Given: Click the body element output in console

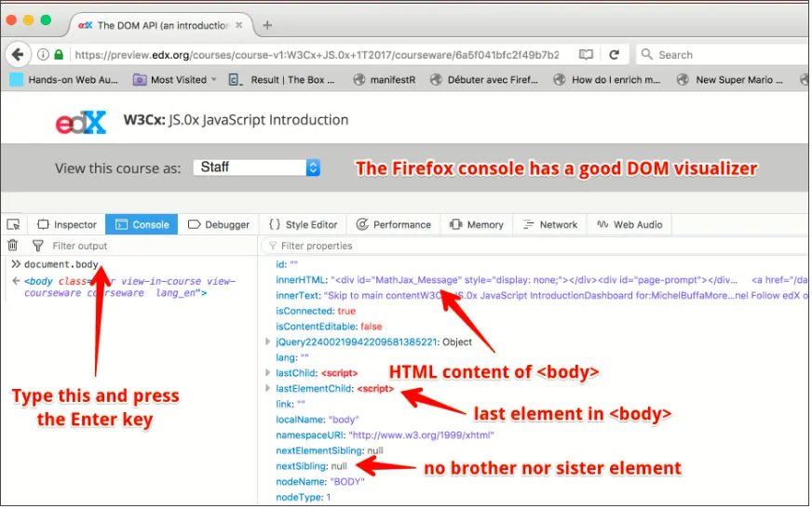Looking at the screenshot, I should (129, 287).
